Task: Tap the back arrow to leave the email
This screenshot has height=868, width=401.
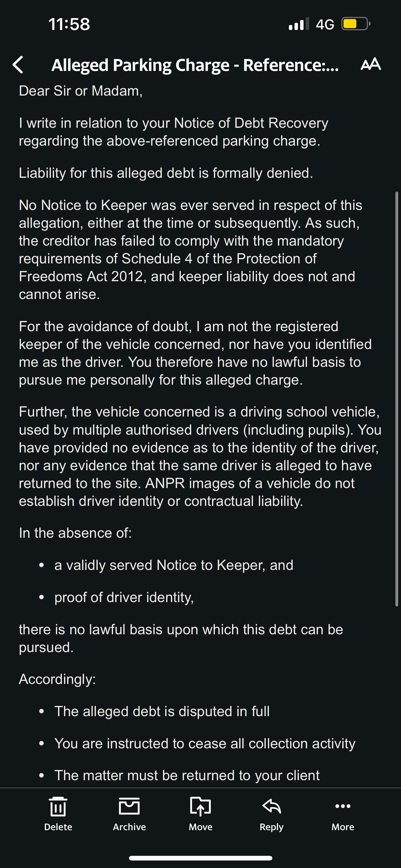Action: 18,64
